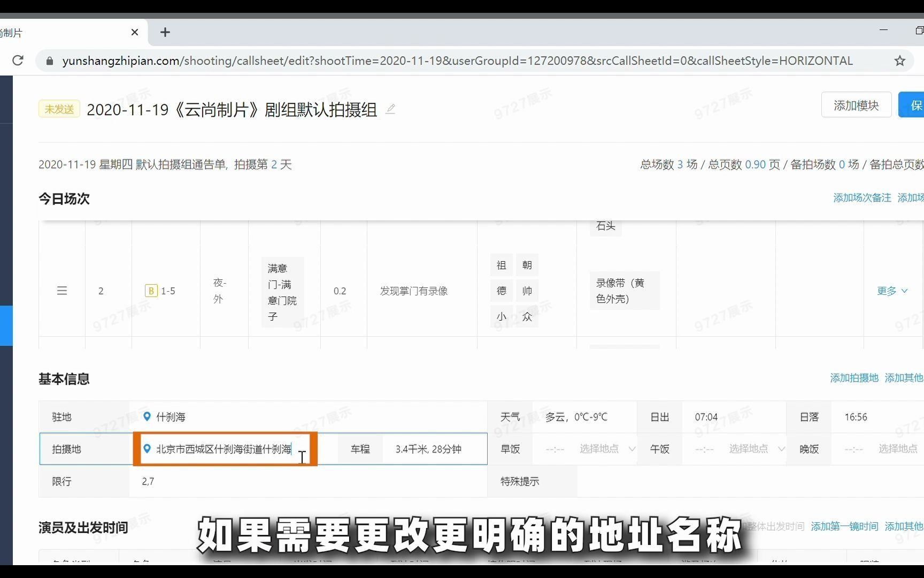Close the current browser tab

coord(135,32)
